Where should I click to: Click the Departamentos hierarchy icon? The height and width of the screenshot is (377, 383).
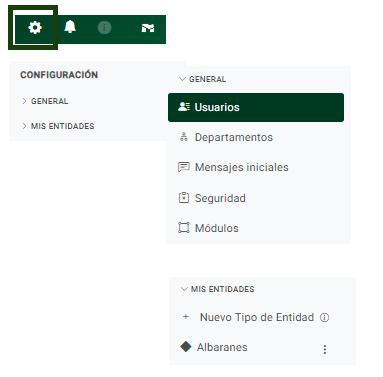[x=184, y=137]
